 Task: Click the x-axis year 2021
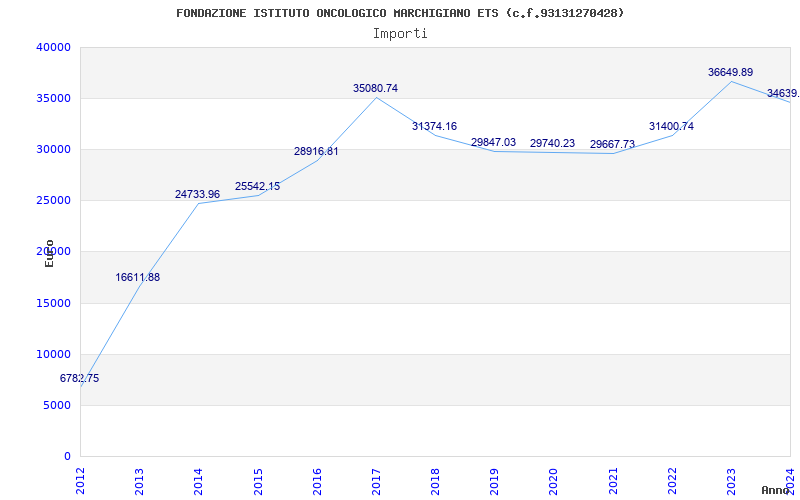613,481
